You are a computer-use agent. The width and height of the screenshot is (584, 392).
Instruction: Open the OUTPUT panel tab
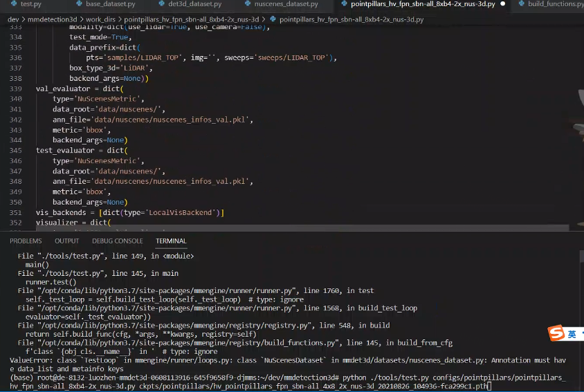click(66, 241)
